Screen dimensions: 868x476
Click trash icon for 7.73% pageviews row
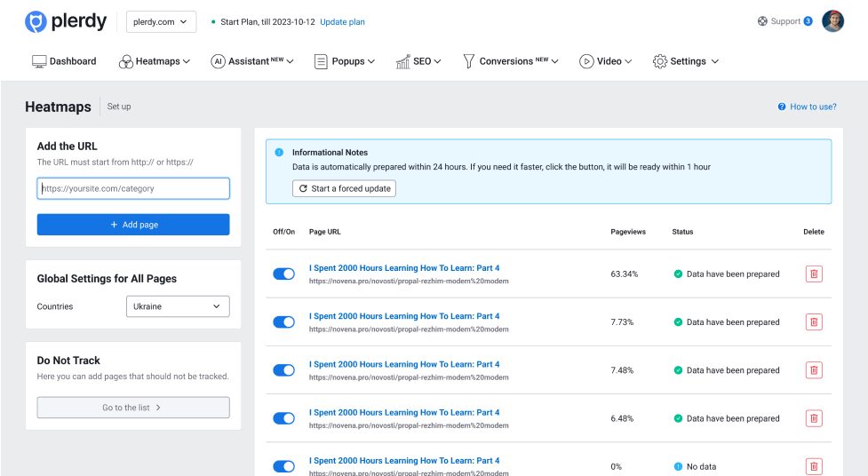click(814, 321)
